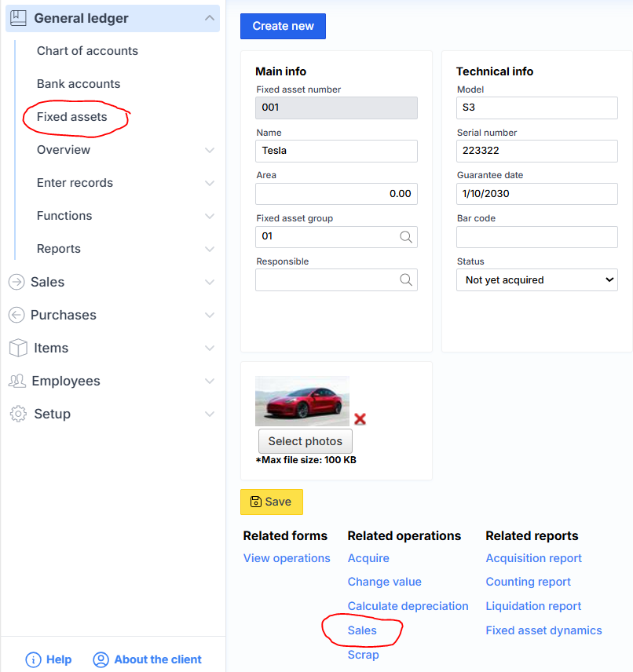Open the Status dropdown
The width and height of the screenshot is (633, 672).
tap(536, 279)
